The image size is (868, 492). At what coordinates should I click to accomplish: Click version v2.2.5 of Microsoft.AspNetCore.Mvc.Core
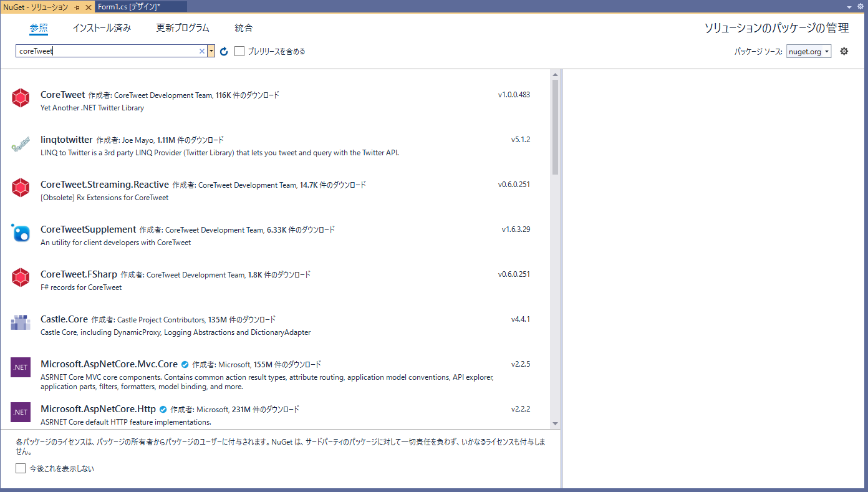coord(521,364)
